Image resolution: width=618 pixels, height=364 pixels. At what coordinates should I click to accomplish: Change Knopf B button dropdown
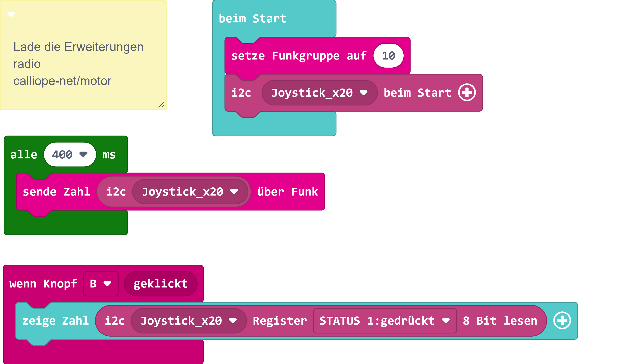pyautogui.click(x=101, y=284)
